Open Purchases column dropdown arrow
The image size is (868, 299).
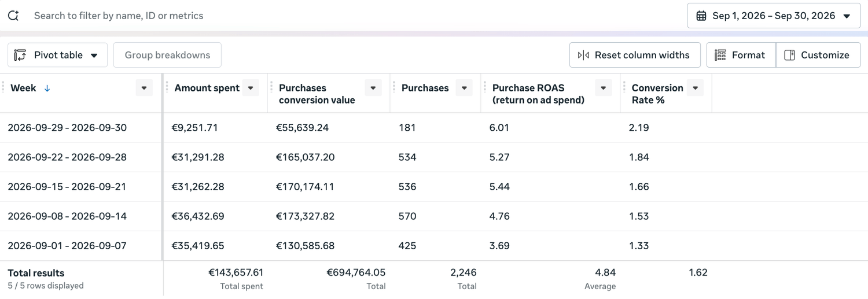464,88
